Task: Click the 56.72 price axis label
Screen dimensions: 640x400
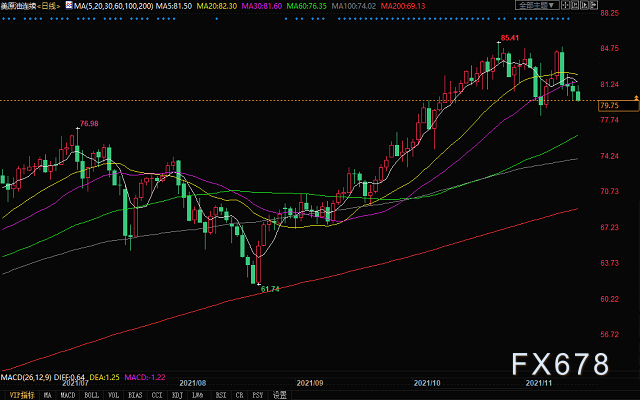Action: [x=609, y=334]
